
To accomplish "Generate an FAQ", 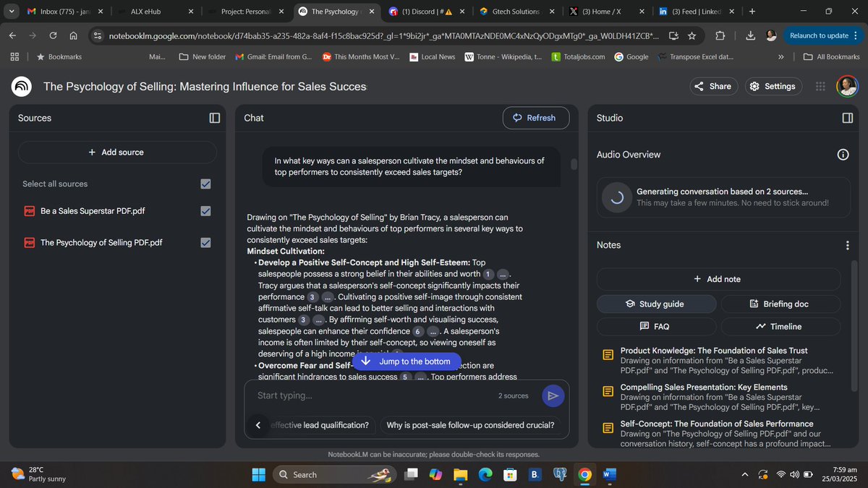I will [656, 326].
